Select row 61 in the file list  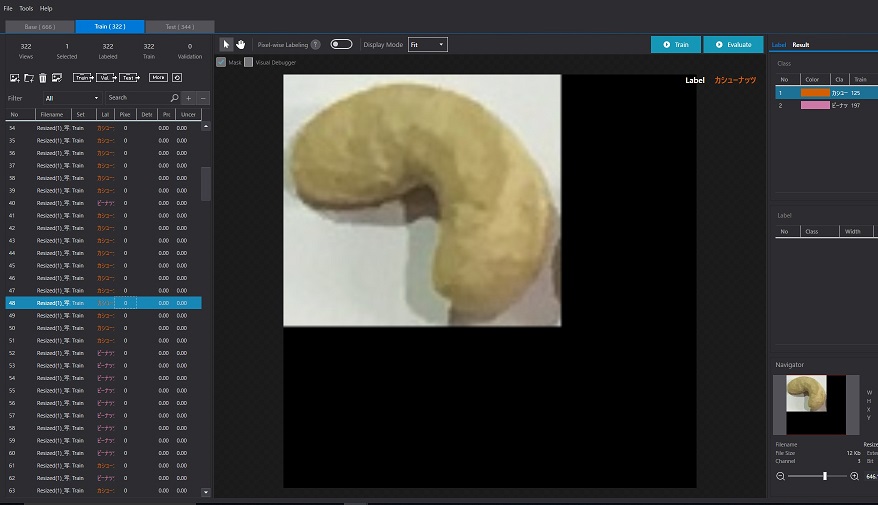click(x=103, y=466)
